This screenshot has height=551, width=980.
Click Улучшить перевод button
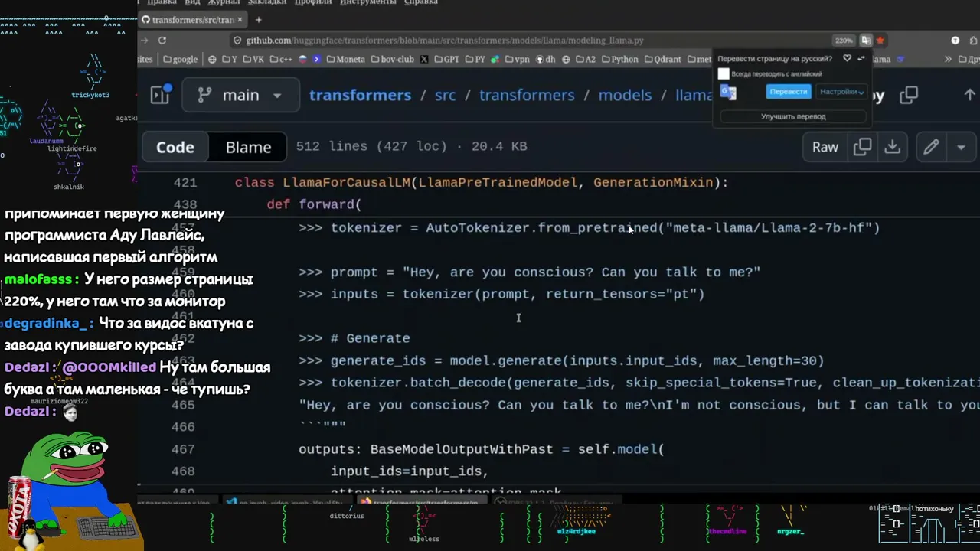[793, 116]
